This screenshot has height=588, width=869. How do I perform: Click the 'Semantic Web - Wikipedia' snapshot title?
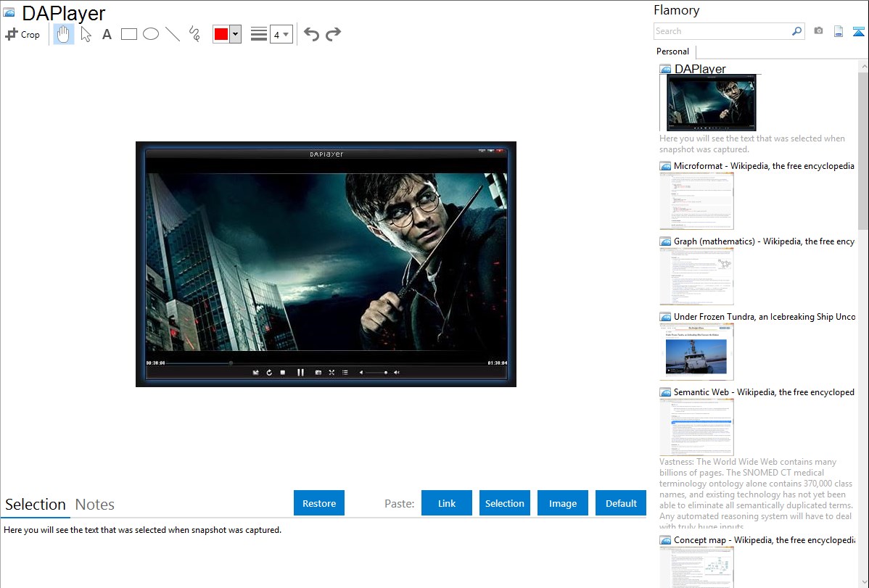[x=764, y=392]
